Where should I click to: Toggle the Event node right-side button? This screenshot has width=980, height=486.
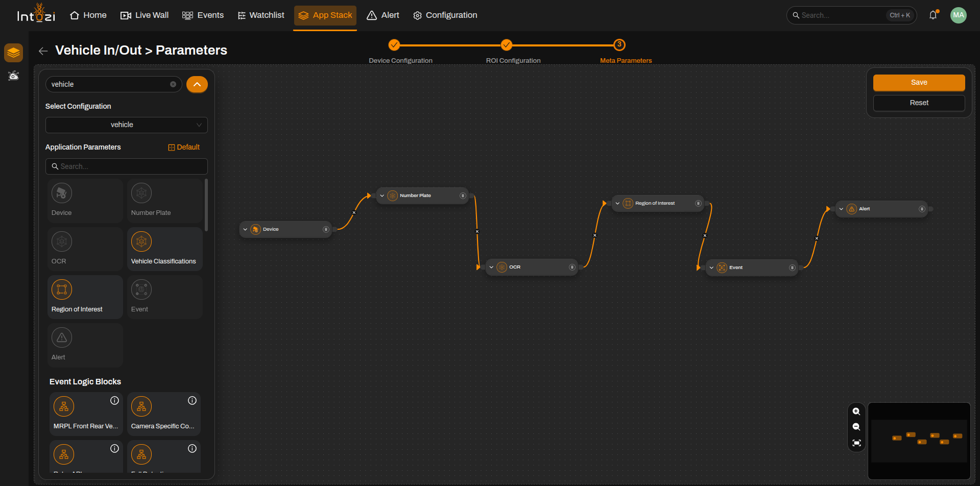pos(792,268)
